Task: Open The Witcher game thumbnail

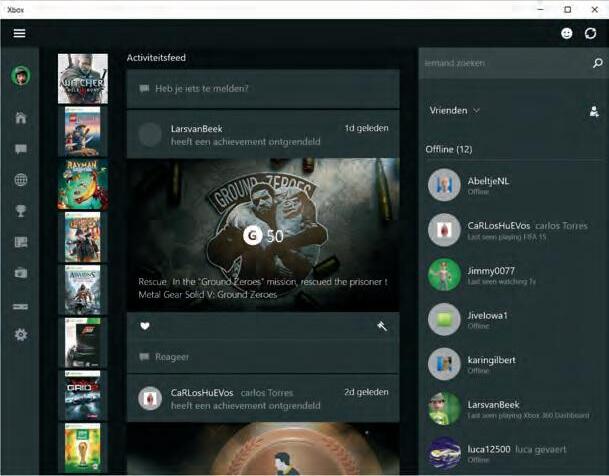Action: [x=83, y=79]
